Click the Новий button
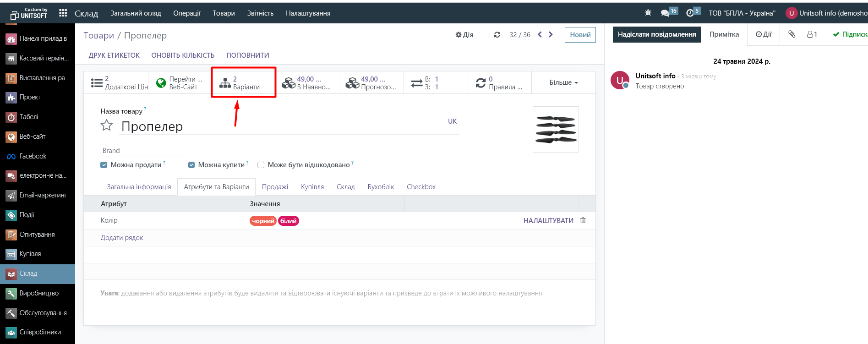The image size is (868, 344). [580, 35]
